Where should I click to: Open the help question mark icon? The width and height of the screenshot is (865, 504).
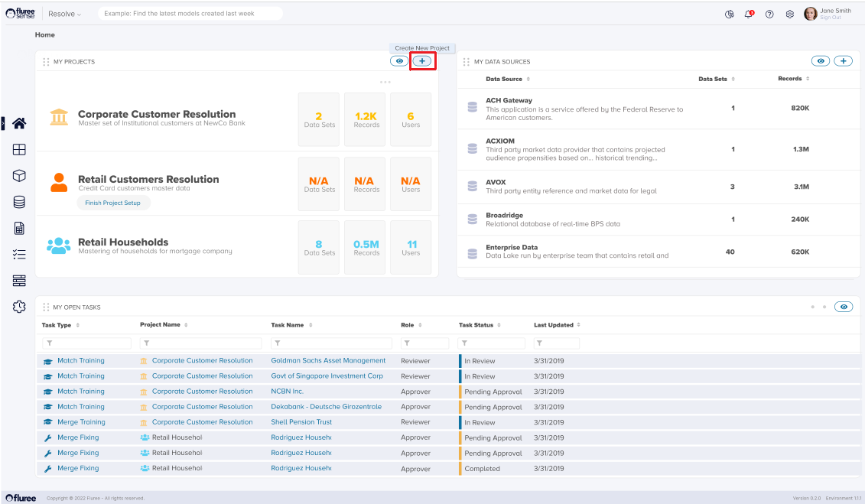point(769,14)
